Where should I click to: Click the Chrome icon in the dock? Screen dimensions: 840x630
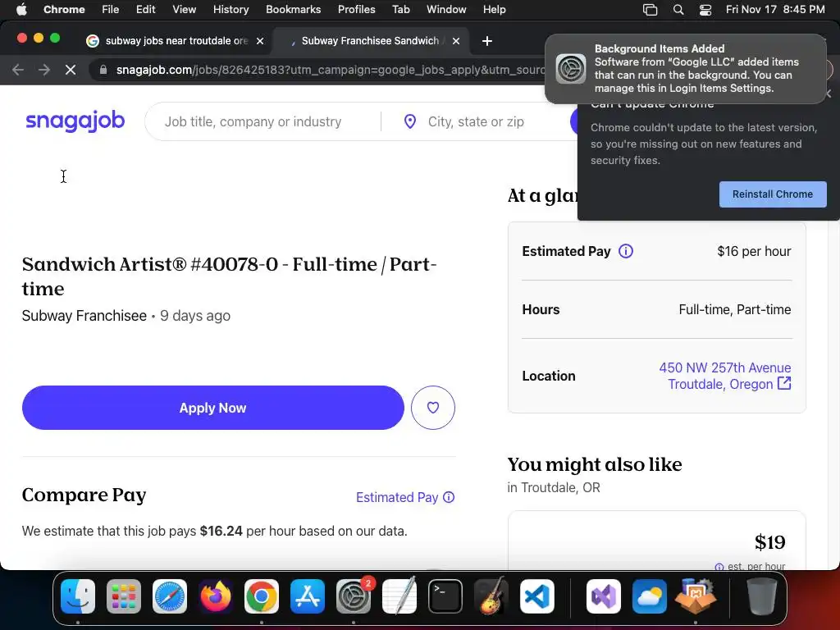262,596
